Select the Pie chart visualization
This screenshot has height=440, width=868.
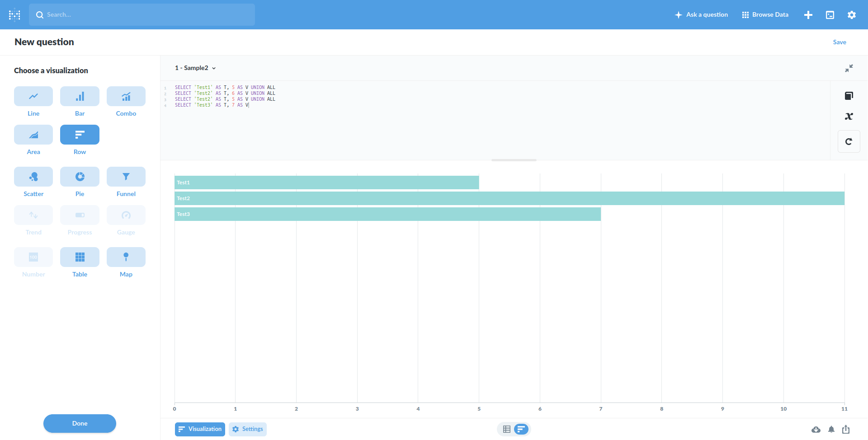[x=80, y=177]
